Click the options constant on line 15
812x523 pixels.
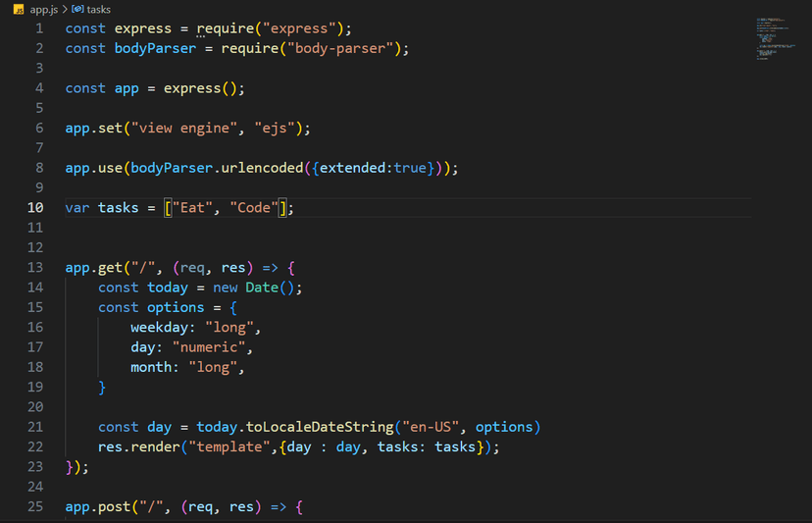pos(176,308)
